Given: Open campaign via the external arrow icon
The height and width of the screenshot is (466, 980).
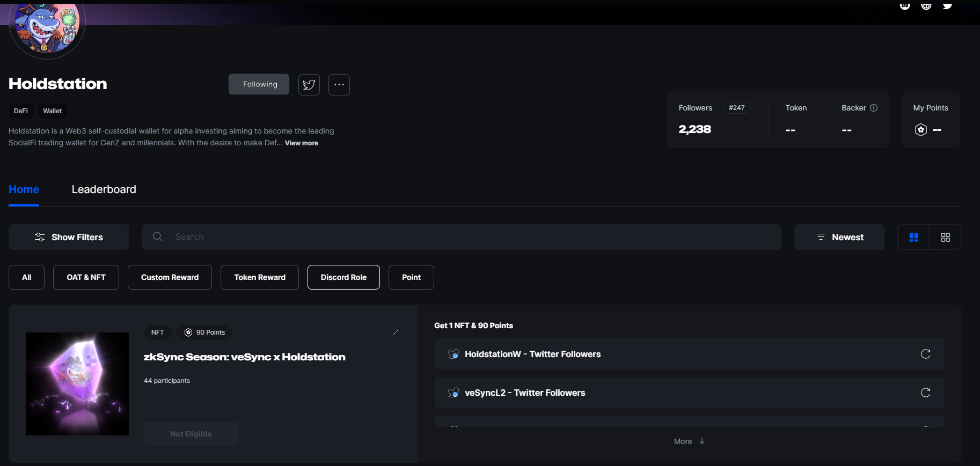Looking at the screenshot, I should coord(396,332).
